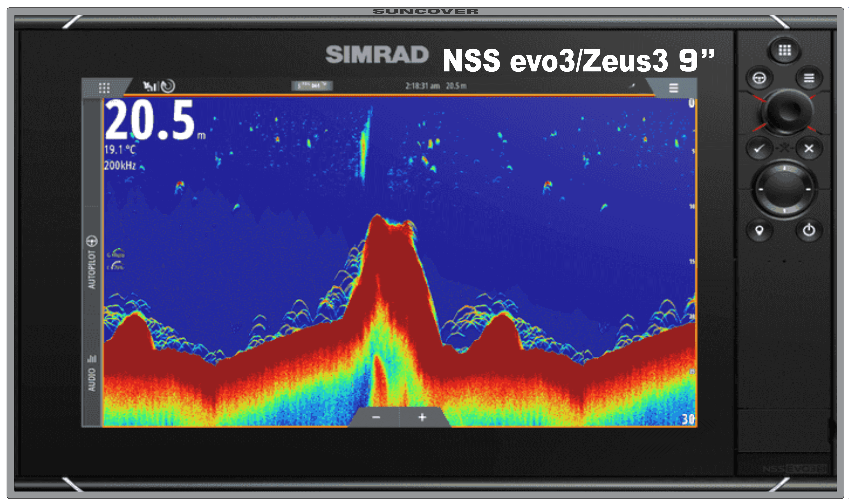The image size is (849, 504).
Task: Click the right arrow on the cursor pad
Action: click(808, 190)
